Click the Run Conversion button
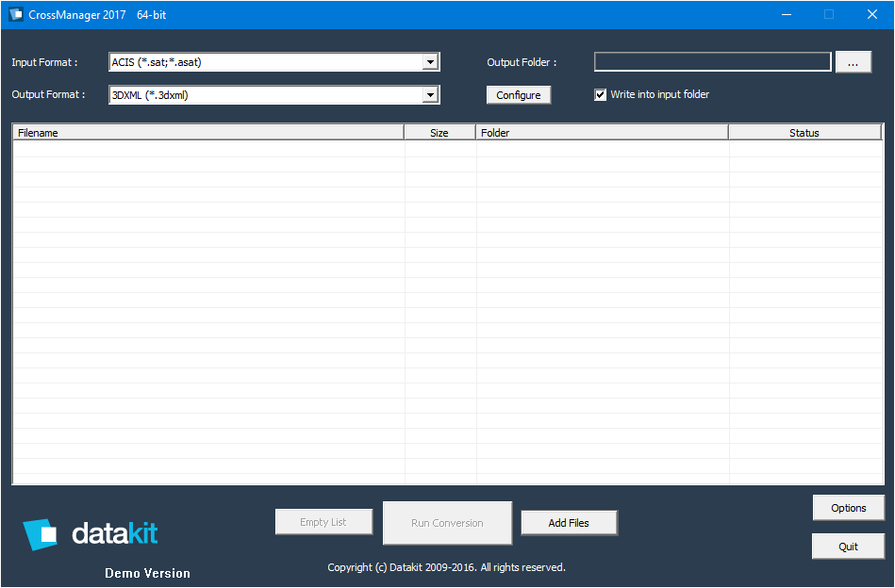Screen dimensions: 895x588 pyautogui.click(x=447, y=523)
